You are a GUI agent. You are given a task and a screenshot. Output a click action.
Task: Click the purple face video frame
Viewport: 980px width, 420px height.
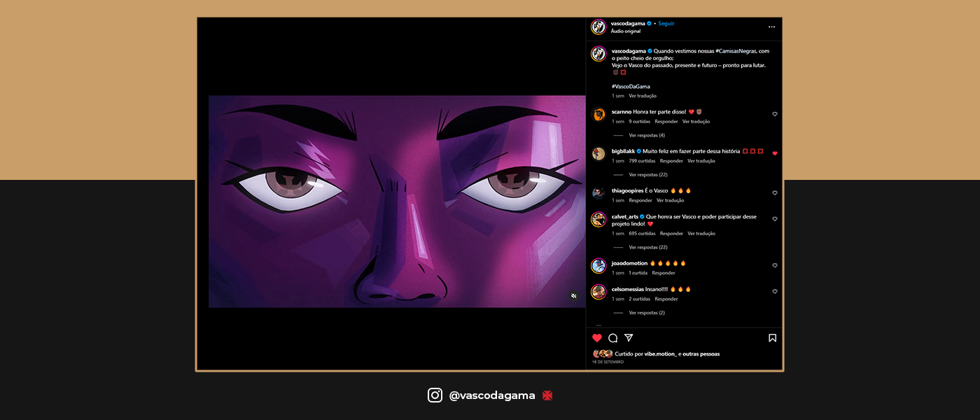pyautogui.click(x=397, y=202)
